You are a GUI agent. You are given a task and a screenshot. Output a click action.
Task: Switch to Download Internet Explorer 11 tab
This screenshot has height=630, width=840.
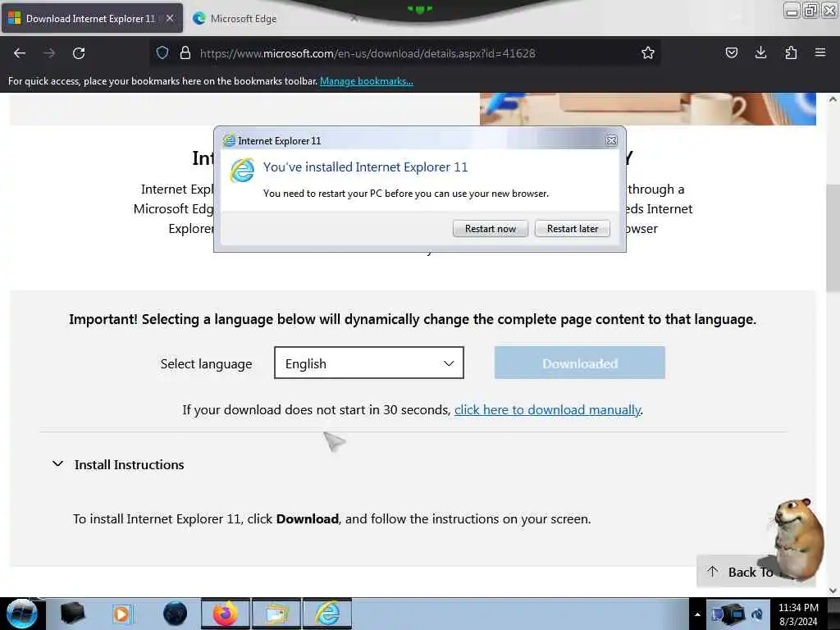(x=92, y=19)
